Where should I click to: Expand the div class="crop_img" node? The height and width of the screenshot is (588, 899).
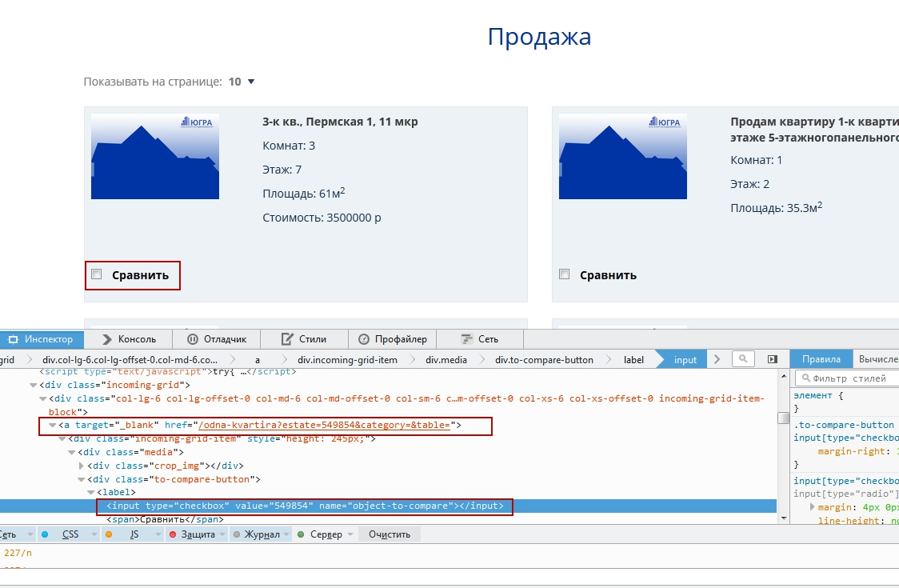[x=82, y=466]
